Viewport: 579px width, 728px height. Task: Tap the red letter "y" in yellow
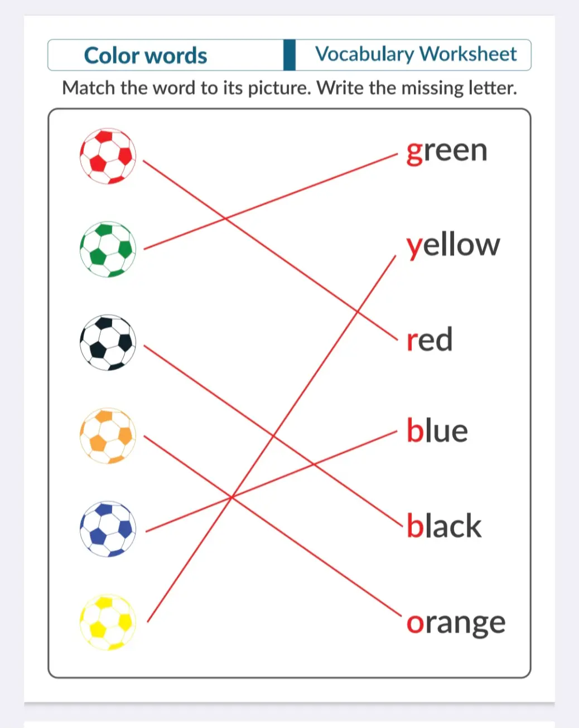(414, 247)
